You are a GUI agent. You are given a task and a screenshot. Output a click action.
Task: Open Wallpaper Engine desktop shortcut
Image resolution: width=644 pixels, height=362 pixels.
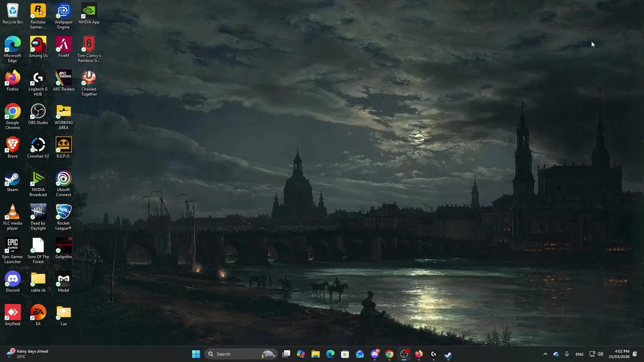tap(63, 17)
